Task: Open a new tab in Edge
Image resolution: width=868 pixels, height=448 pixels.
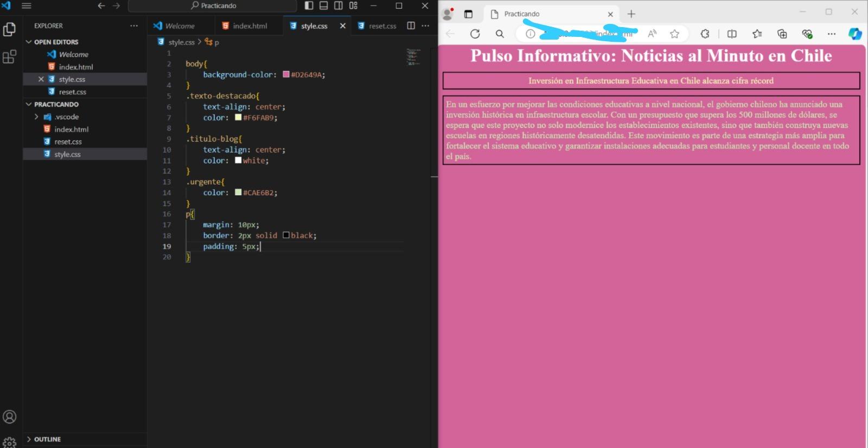Action: [631, 14]
